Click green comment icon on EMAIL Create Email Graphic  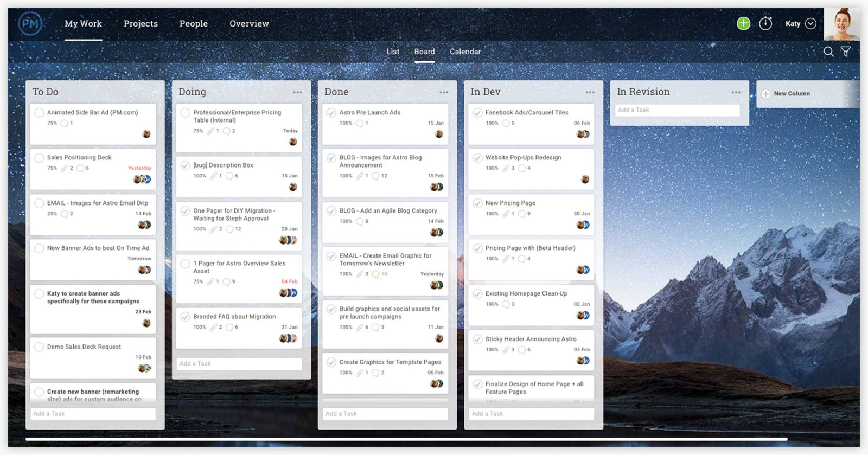pos(375,274)
